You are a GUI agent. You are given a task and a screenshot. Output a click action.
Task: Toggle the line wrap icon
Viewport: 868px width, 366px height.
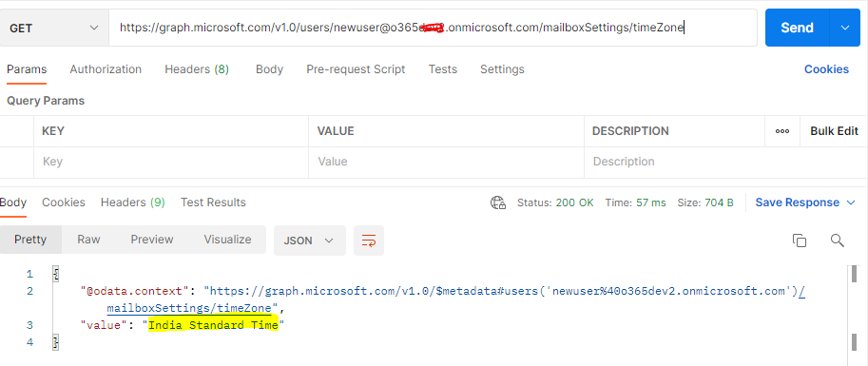coord(369,241)
